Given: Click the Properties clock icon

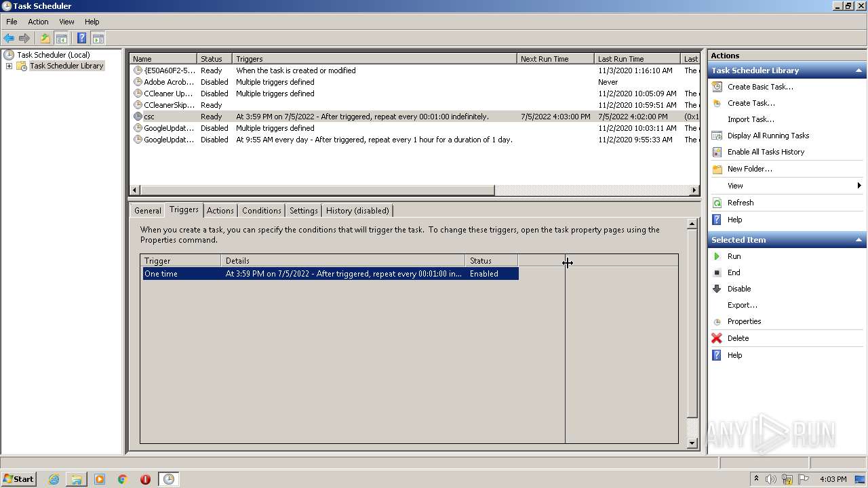Looking at the screenshot, I should 717,322.
